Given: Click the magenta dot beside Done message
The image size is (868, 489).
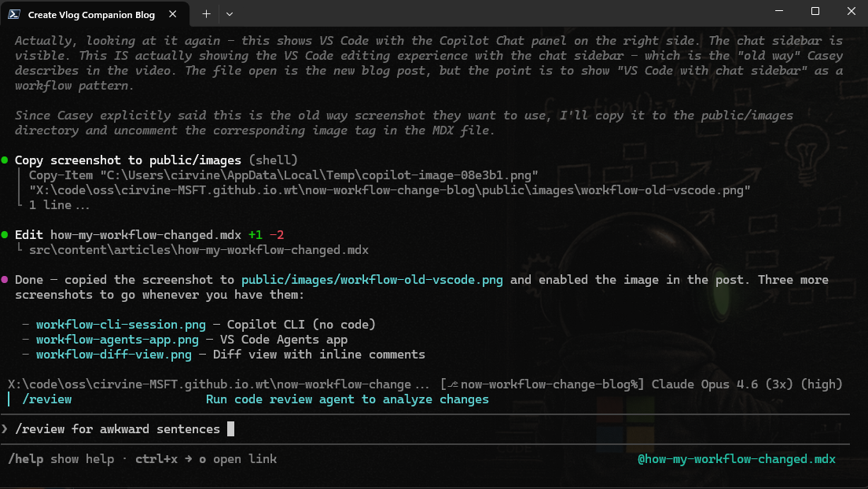Looking at the screenshot, I should point(5,280).
